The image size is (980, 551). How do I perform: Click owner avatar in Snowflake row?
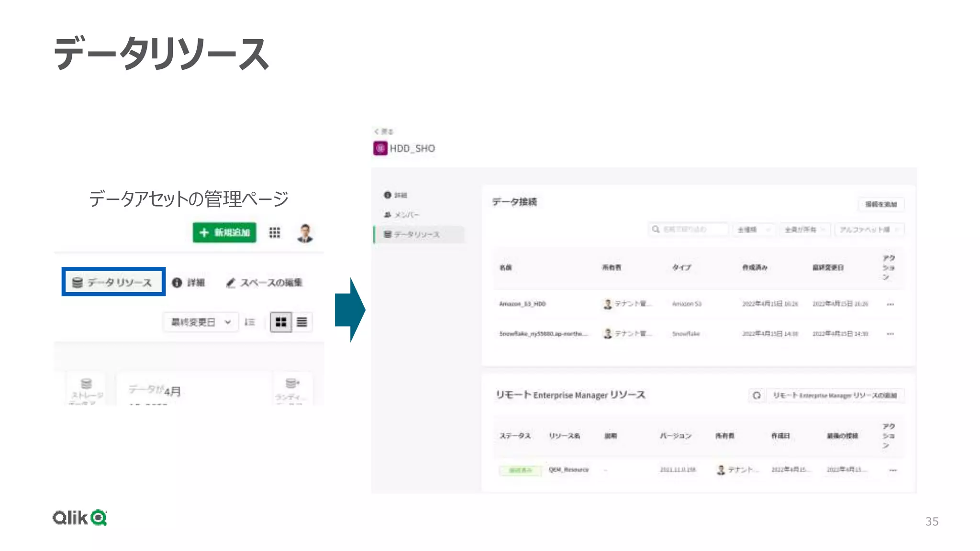click(x=607, y=333)
